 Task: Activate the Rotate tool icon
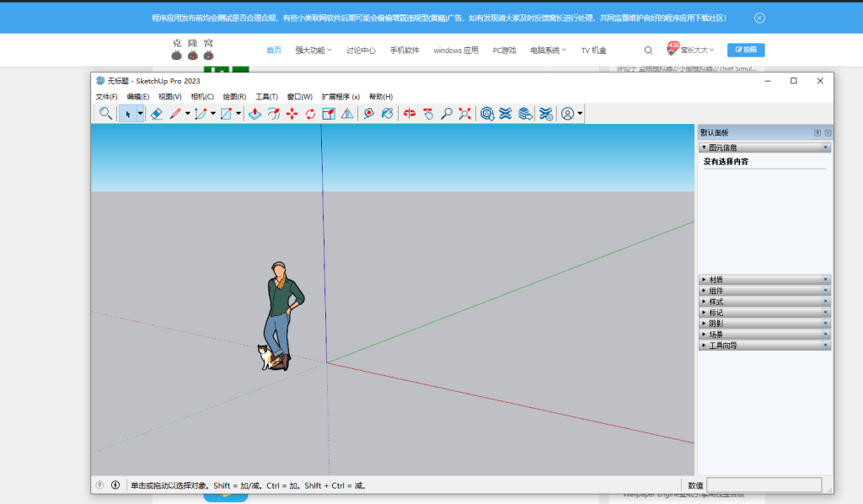pyautogui.click(x=310, y=114)
